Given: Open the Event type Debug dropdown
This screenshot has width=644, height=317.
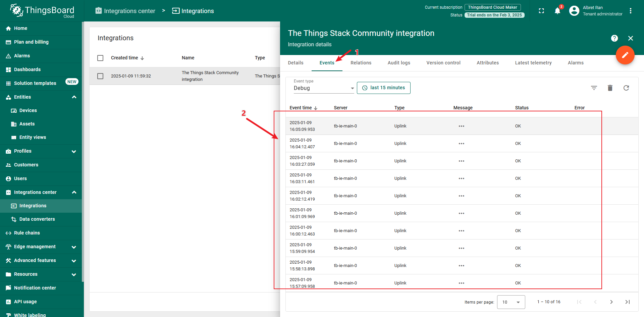Looking at the screenshot, I should coord(324,88).
